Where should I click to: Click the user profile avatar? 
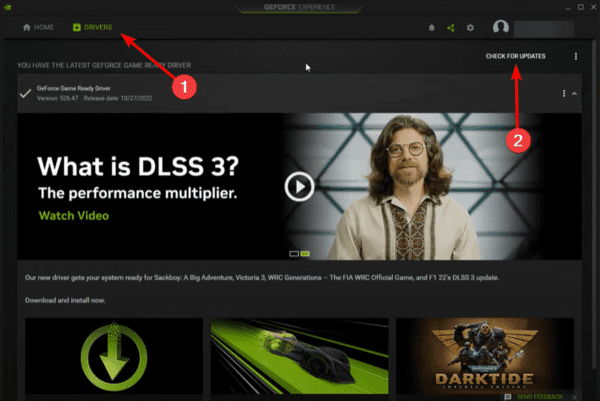pyautogui.click(x=501, y=27)
